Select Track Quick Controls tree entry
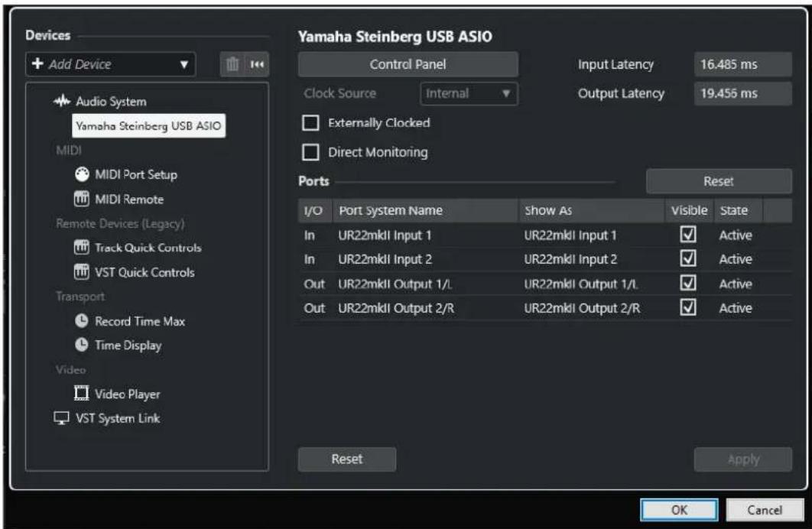812x529 pixels. tap(148, 248)
